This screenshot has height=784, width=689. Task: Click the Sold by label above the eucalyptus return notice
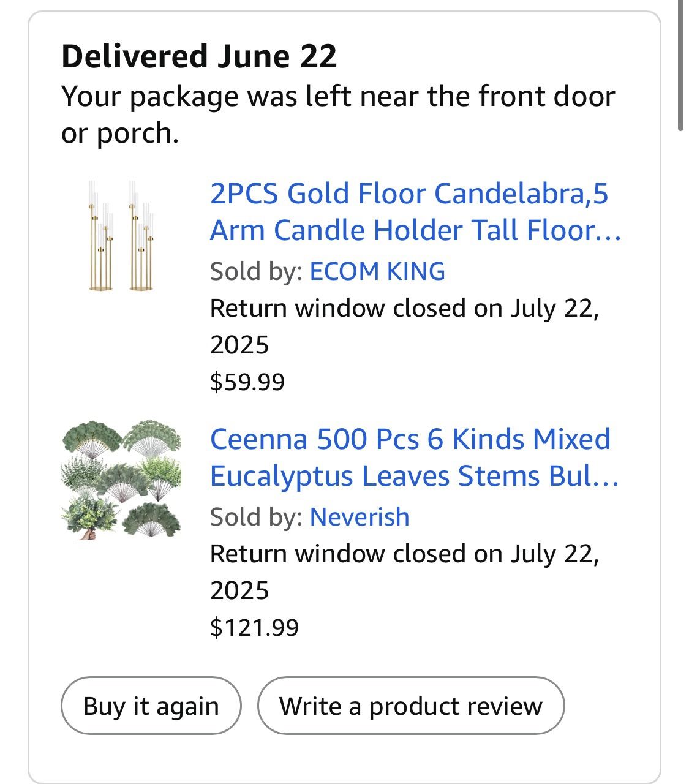pyautogui.click(x=256, y=517)
